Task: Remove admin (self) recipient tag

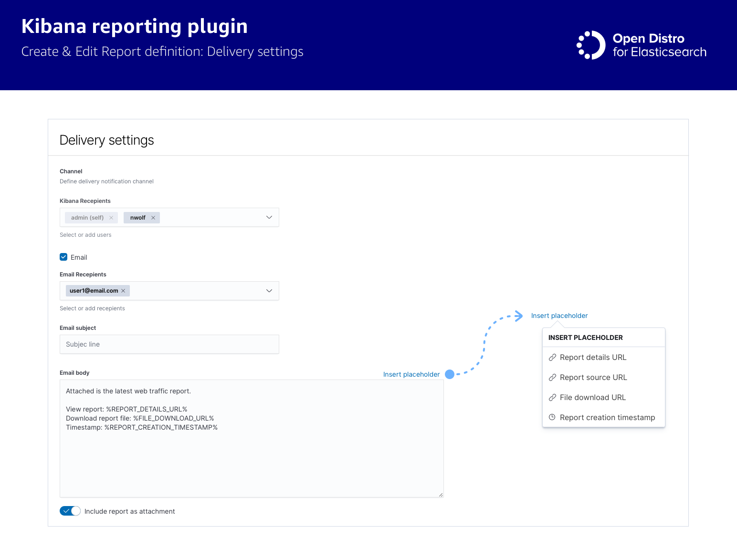Action: click(x=111, y=218)
